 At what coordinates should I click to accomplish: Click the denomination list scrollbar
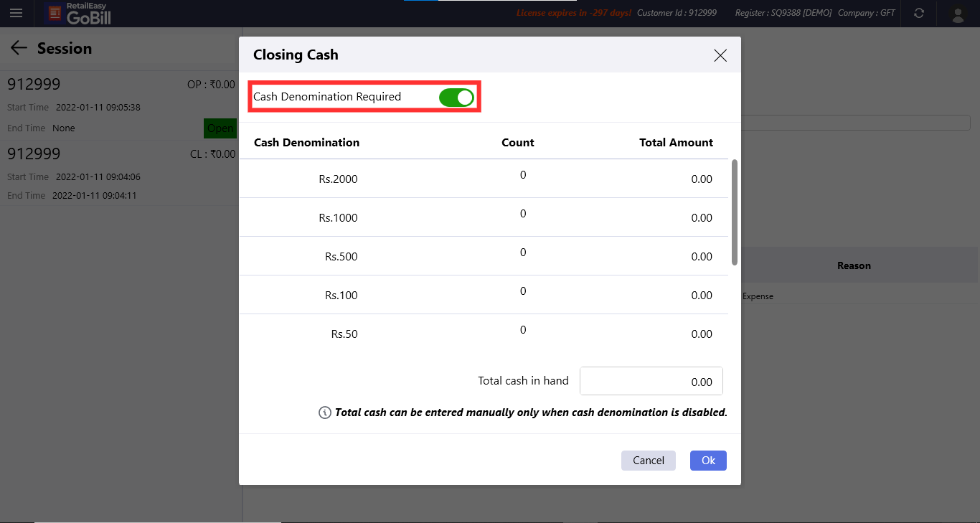pyautogui.click(x=734, y=212)
